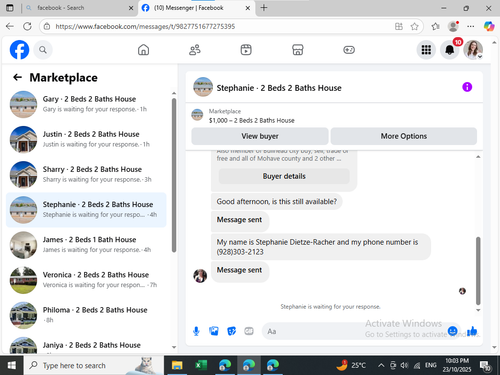Screen dimensions: 500x375
Task: Click the message with phone number (928)303-2123
Action: [x=321, y=247]
